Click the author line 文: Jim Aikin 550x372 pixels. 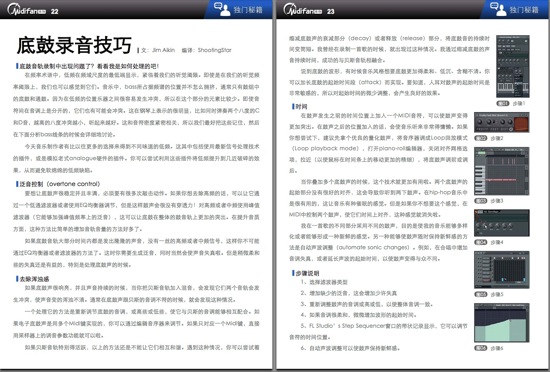tap(158, 50)
